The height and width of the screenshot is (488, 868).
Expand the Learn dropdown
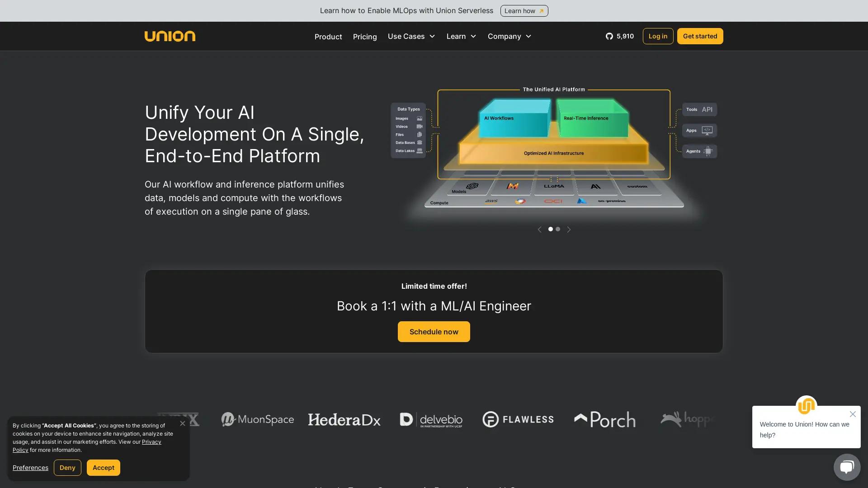461,36
